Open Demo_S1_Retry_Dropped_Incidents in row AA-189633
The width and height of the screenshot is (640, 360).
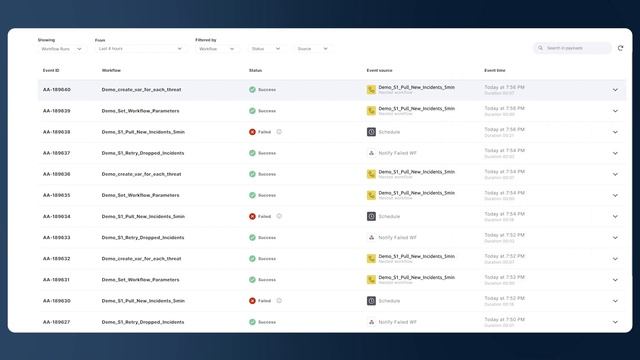(x=143, y=238)
